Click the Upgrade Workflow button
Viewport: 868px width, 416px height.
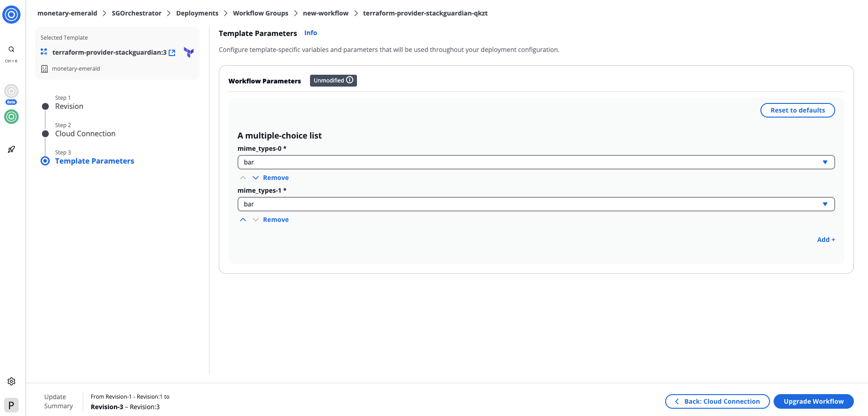(x=813, y=401)
